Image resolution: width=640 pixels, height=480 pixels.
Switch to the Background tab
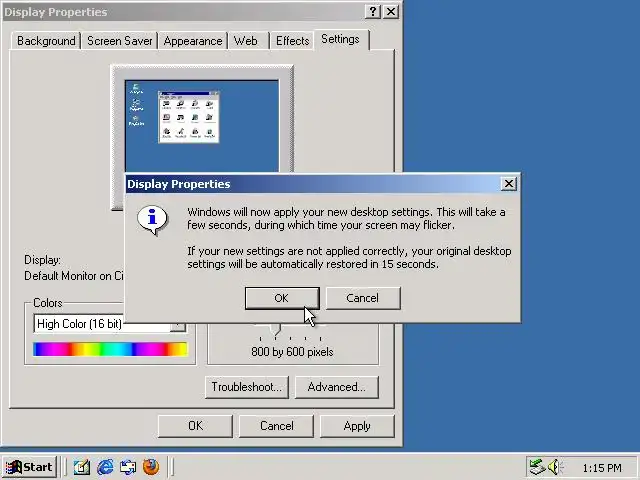[x=46, y=41]
